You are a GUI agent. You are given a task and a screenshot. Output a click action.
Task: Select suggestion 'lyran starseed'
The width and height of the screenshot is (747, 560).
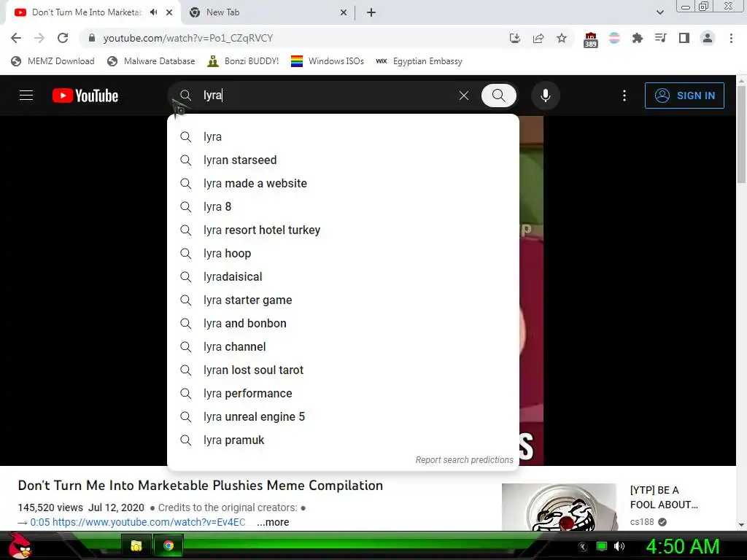coord(343,160)
